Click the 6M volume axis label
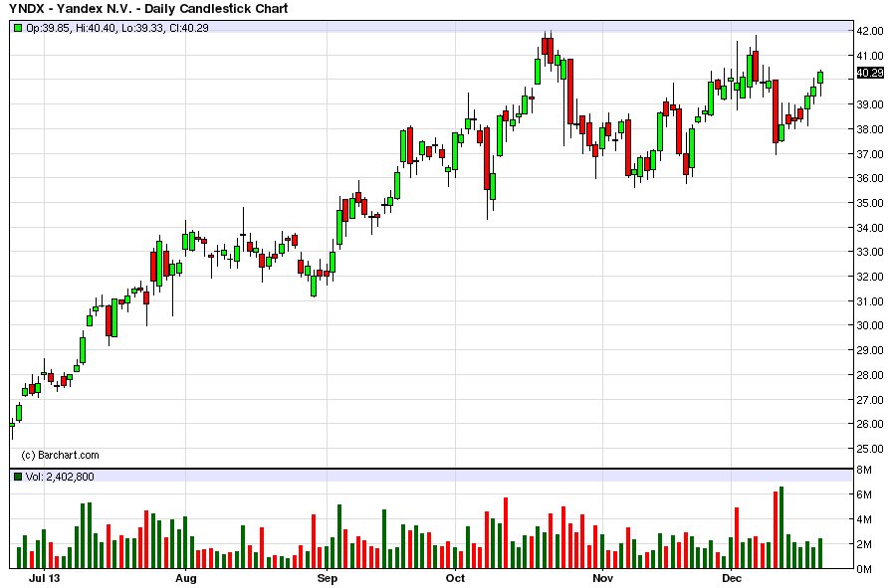Image resolution: width=891 pixels, height=588 pixels. (864, 494)
